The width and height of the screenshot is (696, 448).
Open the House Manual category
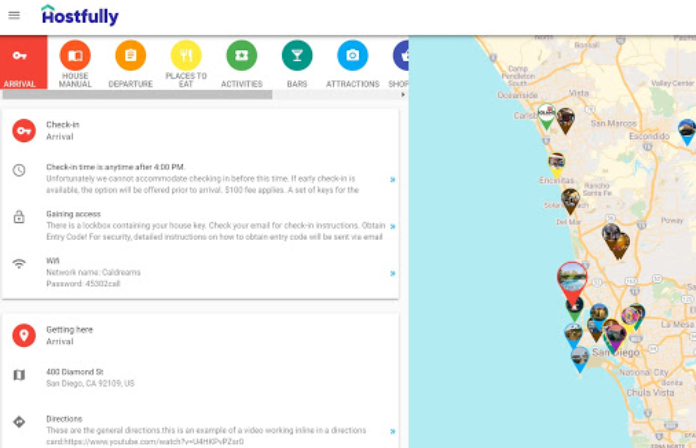click(x=75, y=63)
